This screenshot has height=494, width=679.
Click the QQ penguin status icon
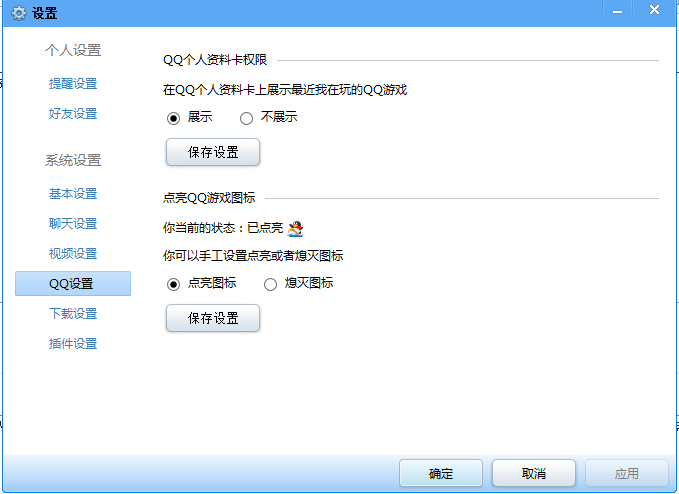[x=295, y=228]
